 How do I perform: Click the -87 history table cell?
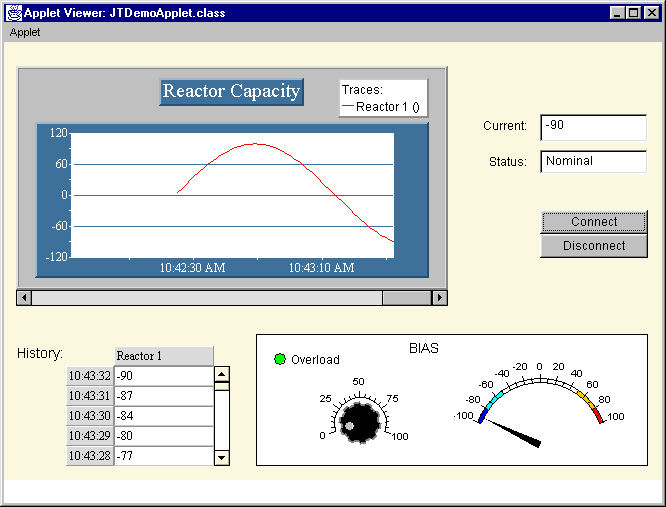[x=164, y=396]
